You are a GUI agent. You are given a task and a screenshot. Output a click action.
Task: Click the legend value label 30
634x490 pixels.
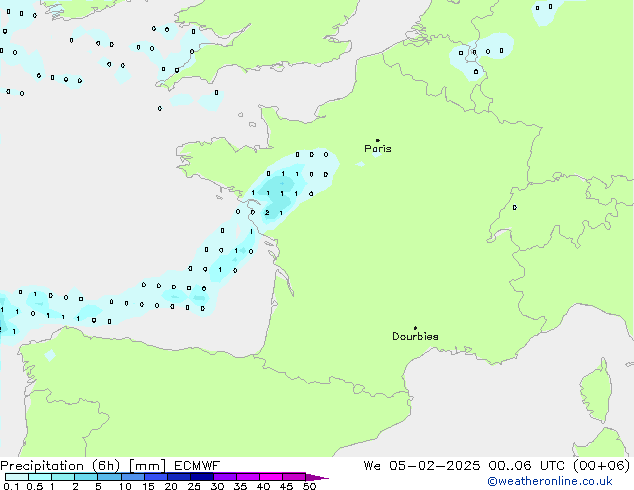[x=217, y=486]
